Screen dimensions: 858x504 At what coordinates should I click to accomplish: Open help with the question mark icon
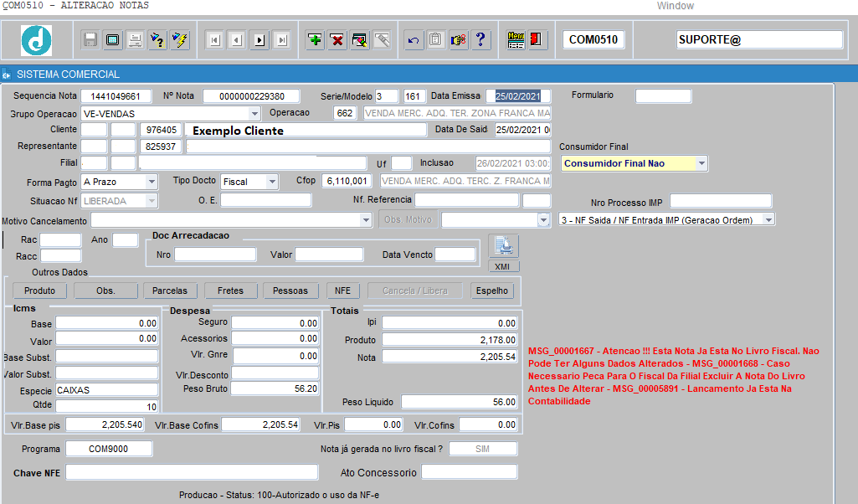481,40
